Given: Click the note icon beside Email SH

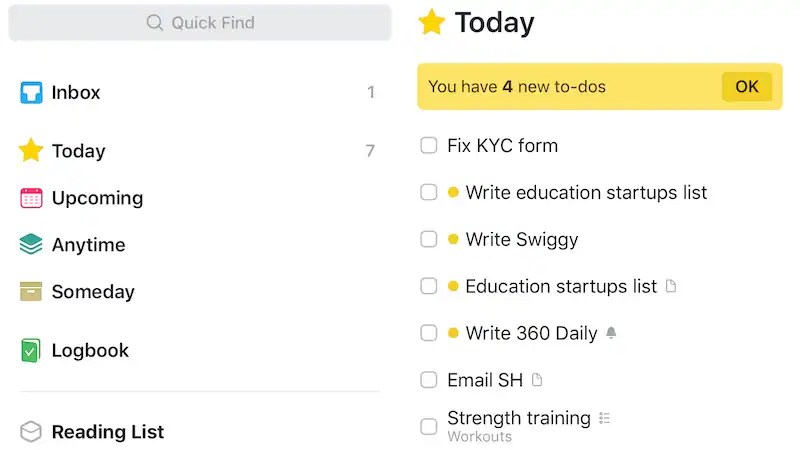Looking at the screenshot, I should click(537, 380).
